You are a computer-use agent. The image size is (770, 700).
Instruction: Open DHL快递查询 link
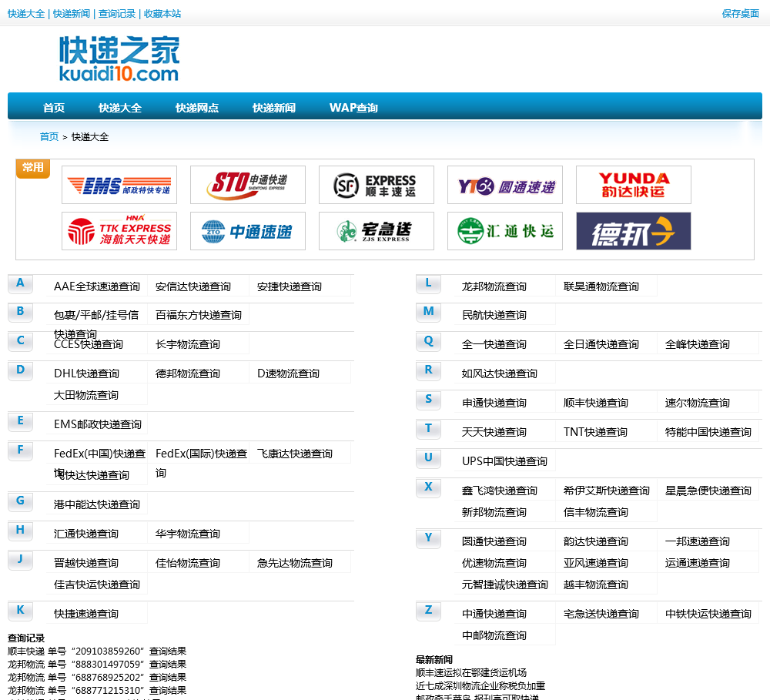coord(86,373)
